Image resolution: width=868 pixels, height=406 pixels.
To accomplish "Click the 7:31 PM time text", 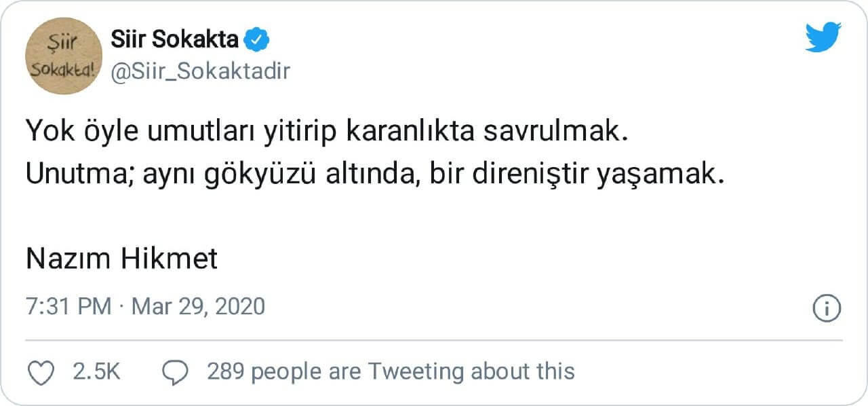I will click(x=68, y=306).
